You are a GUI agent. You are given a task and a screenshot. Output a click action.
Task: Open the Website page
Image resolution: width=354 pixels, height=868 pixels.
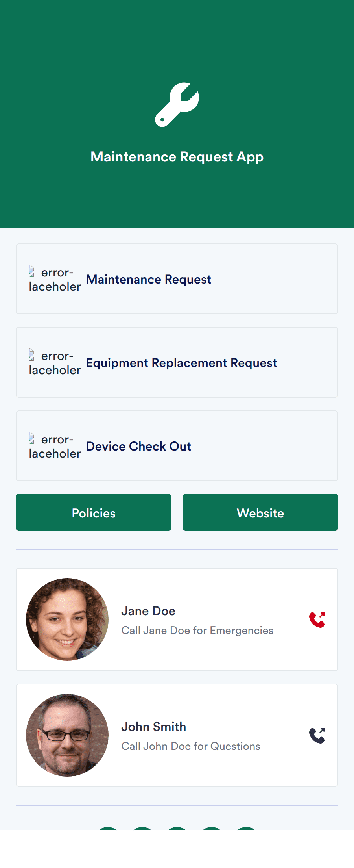[260, 512]
